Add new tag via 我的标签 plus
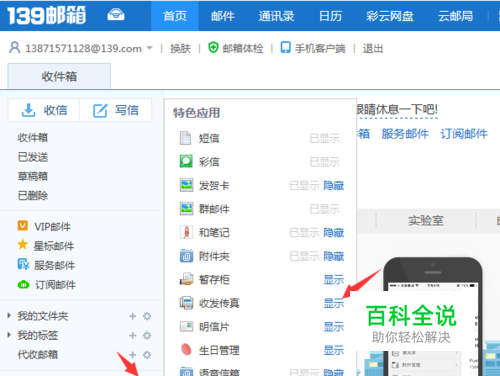500x376 pixels. tap(133, 335)
